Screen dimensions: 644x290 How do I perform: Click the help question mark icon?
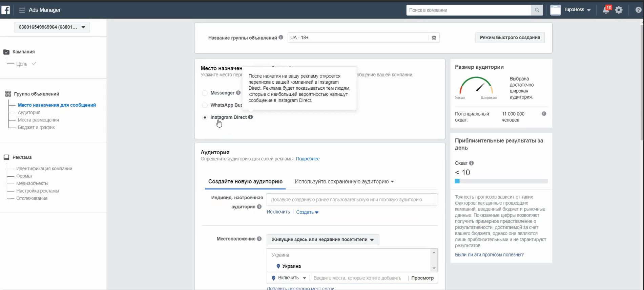pos(638,10)
